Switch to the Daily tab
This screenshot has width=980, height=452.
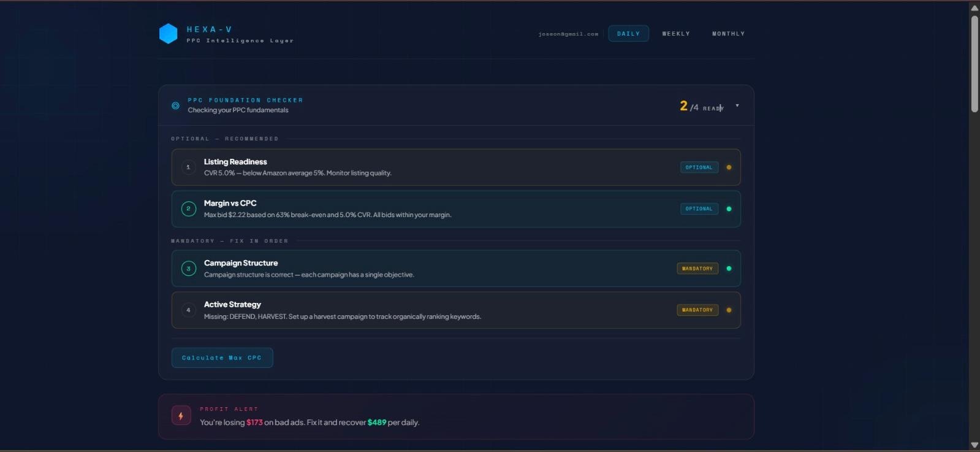point(628,34)
